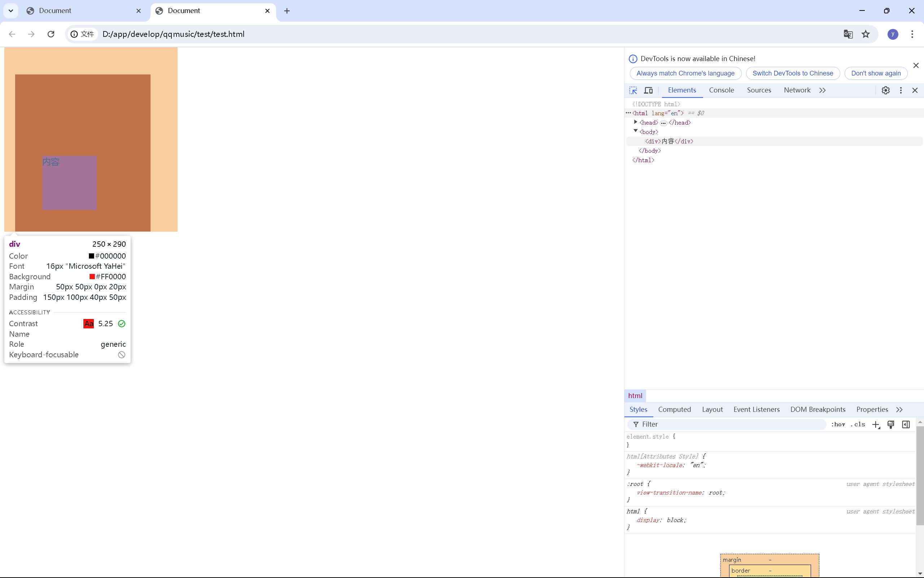Screen dimensions: 924x578
Task: Open DevTools three-dot customize menu
Action: 901,90
